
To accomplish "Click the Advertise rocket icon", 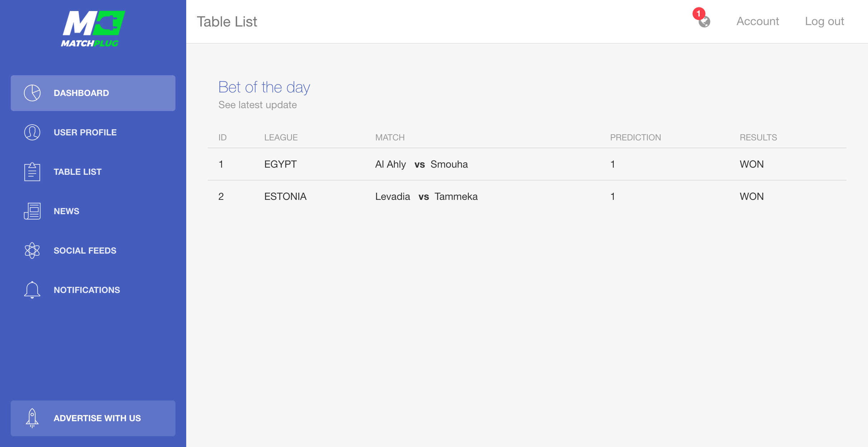I will [32, 418].
